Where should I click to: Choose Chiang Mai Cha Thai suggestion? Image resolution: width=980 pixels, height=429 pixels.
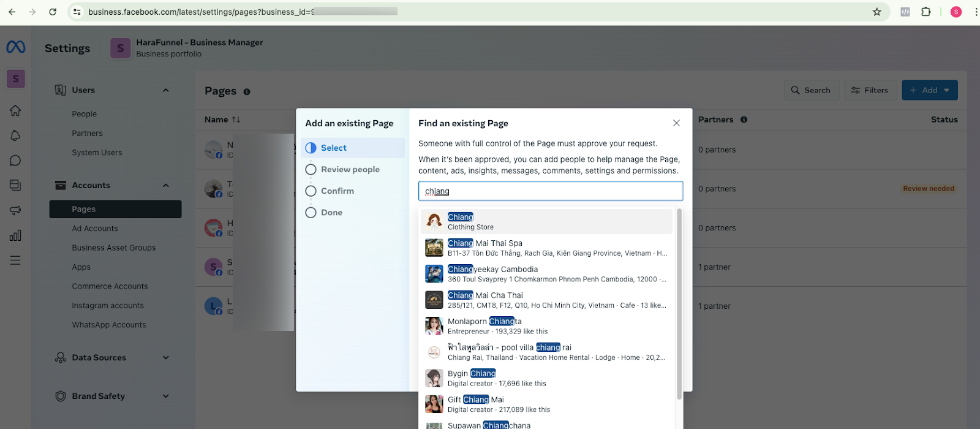click(x=546, y=300)
